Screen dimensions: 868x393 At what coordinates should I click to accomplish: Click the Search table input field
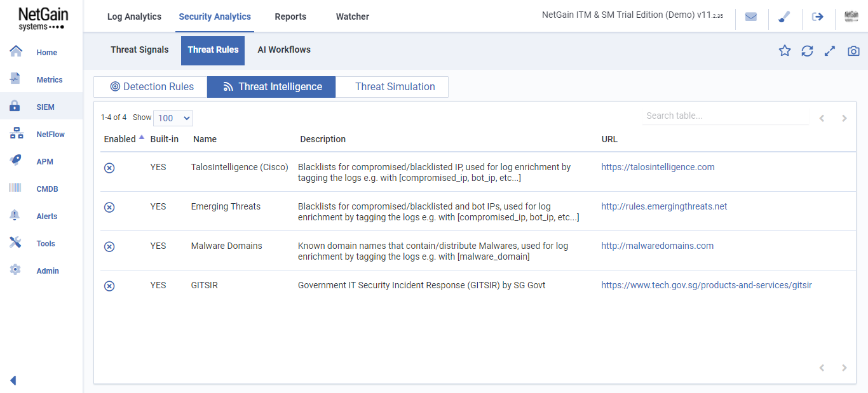point(726,116)
